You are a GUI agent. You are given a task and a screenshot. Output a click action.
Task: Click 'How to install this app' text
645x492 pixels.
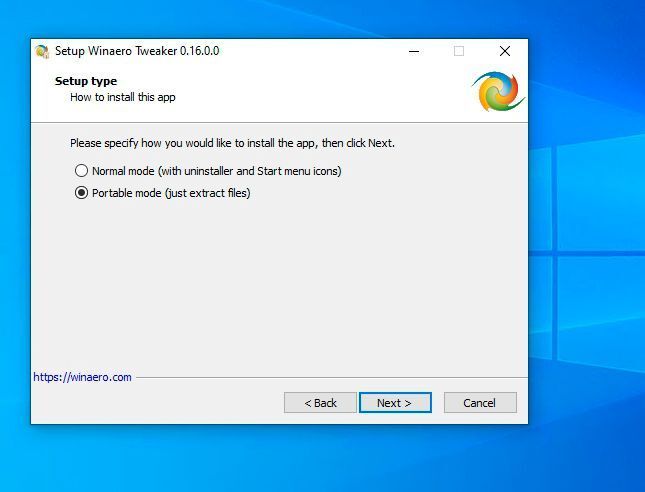tap(123, 97)
